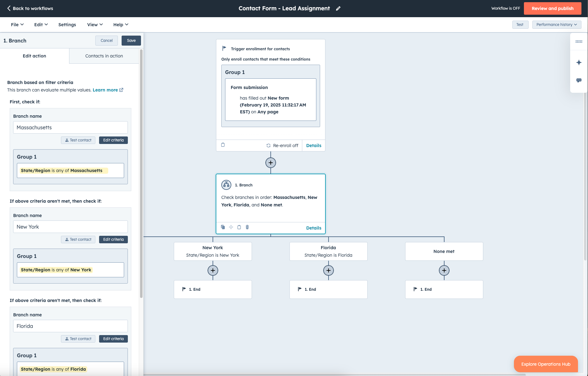The width and height of the screenshot is (588, 376).
Task: Click the copy clipboard icon on Branch card
Action: point(239,227)
